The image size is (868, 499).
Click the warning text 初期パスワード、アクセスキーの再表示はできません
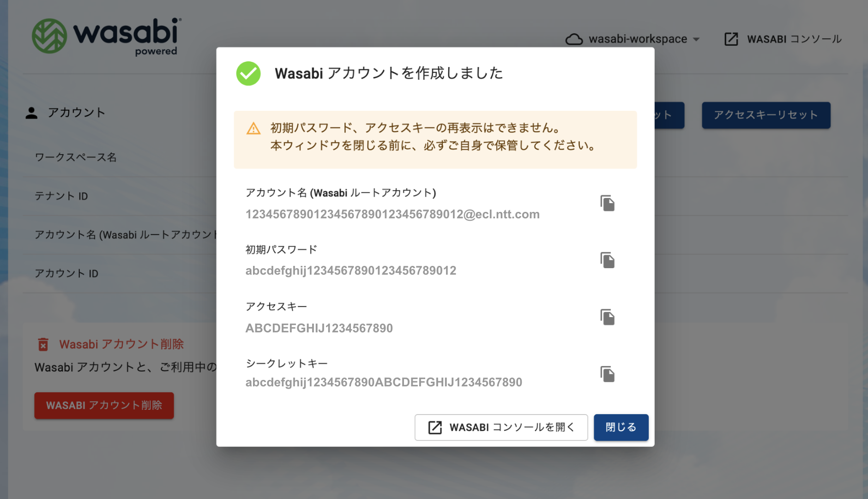pos(416,127)
